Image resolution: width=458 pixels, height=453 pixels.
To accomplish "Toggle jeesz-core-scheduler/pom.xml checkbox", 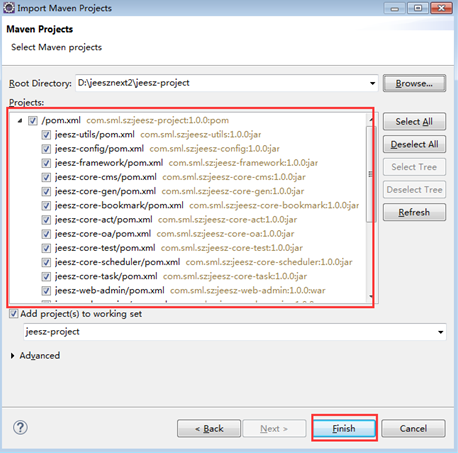I will [46, 262].
